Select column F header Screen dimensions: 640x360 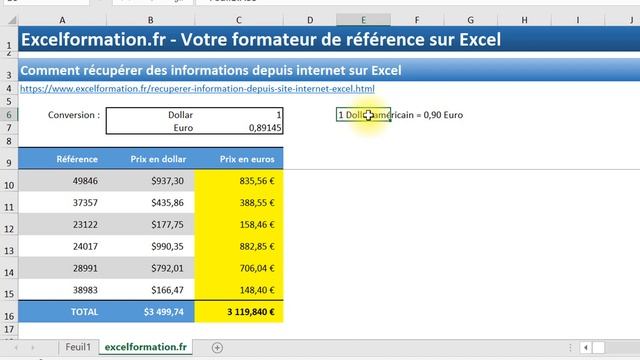(x=417, y=20)
